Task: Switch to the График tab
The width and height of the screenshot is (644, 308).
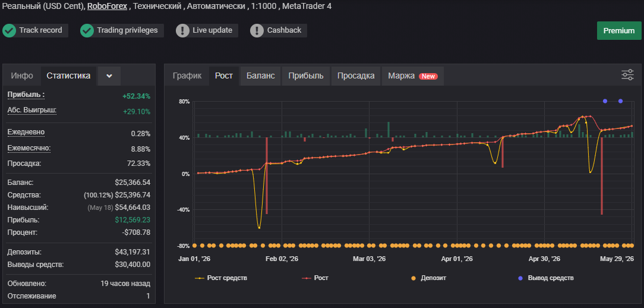Action: (187, 76)
